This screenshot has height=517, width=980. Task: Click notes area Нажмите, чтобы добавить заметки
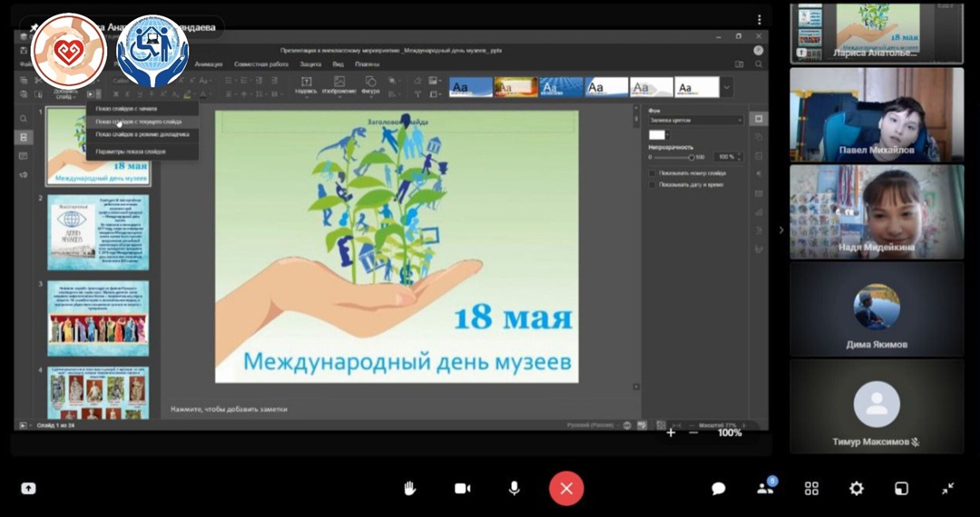pos(229,410)
